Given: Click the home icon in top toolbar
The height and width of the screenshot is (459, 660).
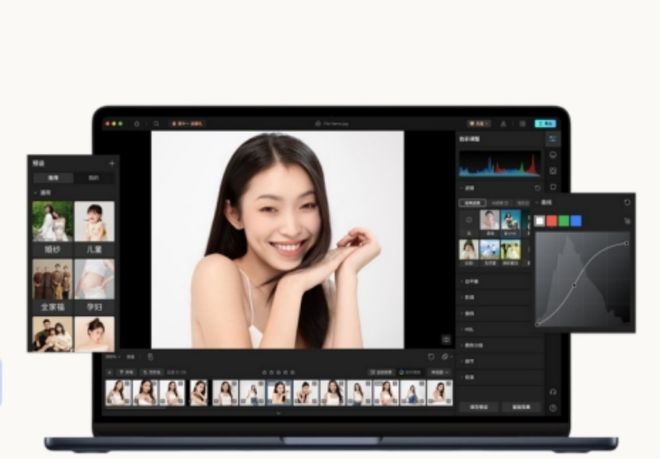Looking at the screenshot, I should pyautogui.click(x=138, y=123).
